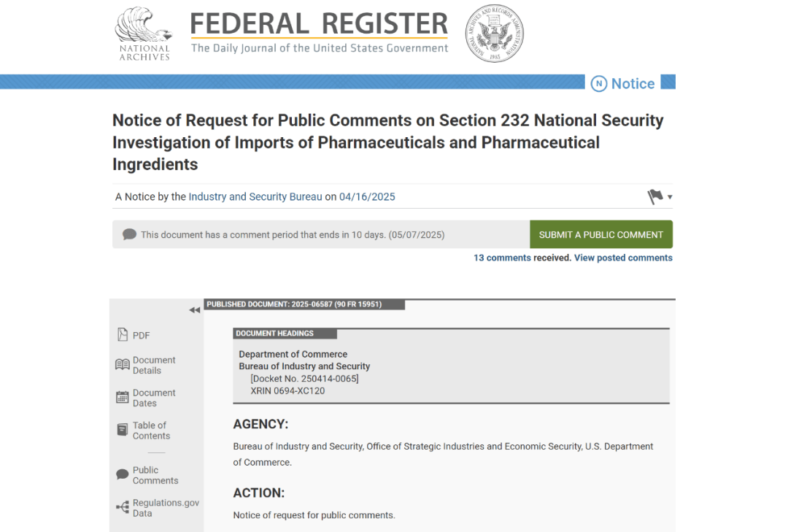Click the PDF document icon
Image resolution: width=788 pixels, height=532 pixels.
123,335
